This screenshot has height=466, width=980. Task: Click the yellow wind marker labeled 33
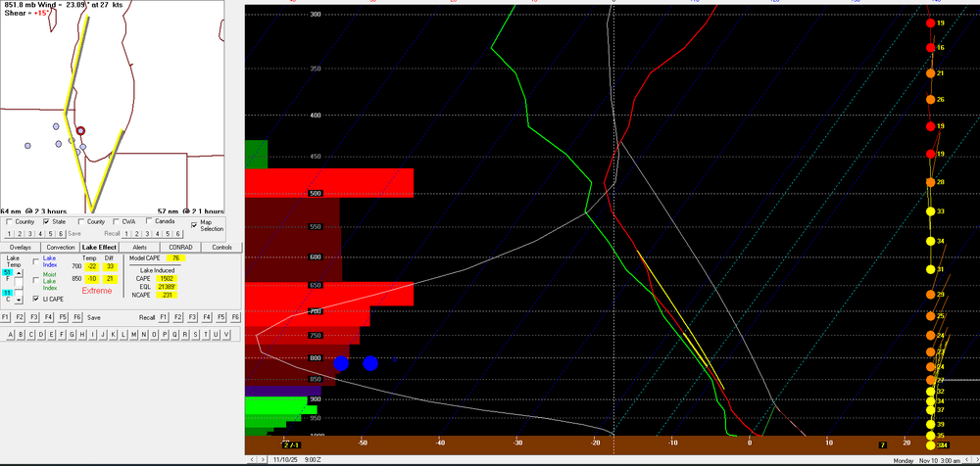[x=929, y=211]
